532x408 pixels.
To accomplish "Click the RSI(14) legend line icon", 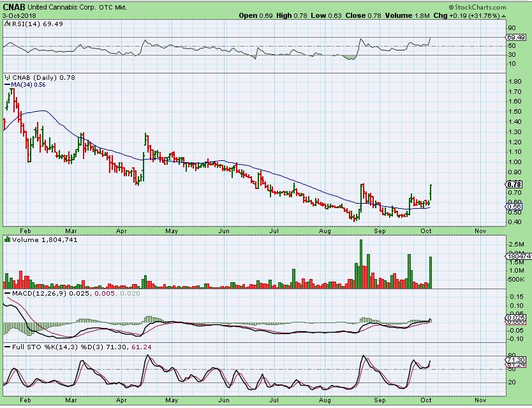I will coord(6,23).
